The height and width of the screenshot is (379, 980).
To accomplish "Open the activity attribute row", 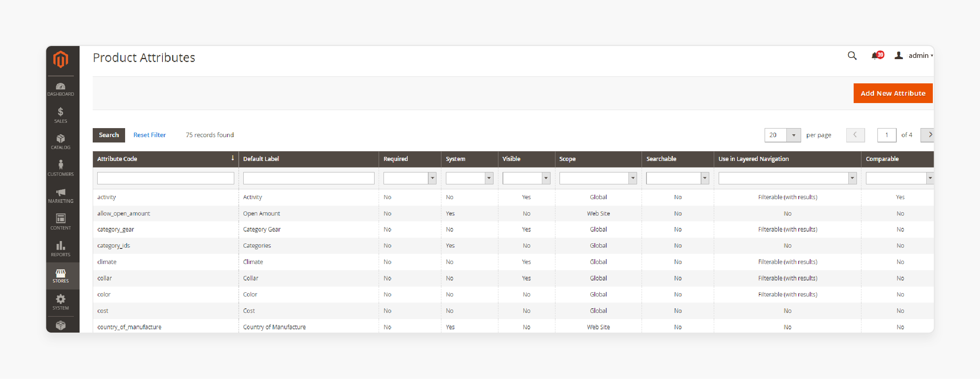I will coord(513,197).
